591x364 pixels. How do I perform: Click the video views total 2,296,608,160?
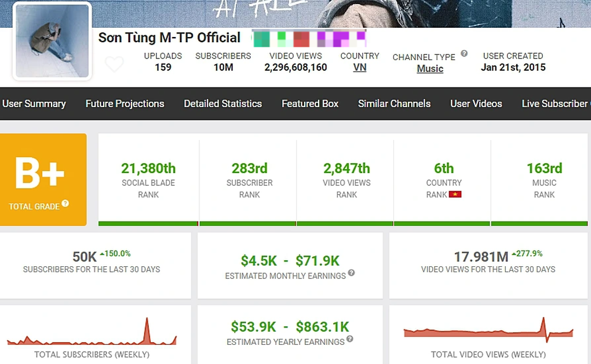tap(295, 67)
